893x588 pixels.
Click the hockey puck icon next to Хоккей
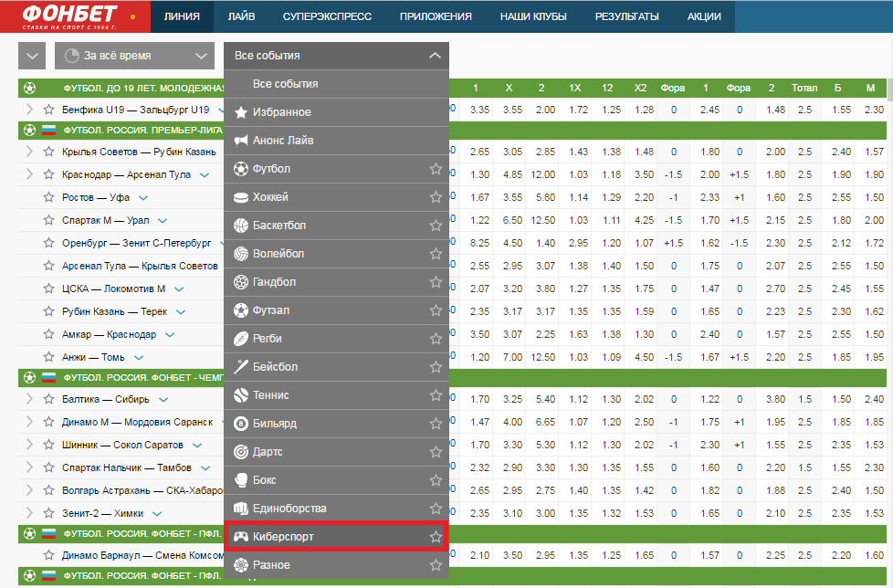click(x=241, y=197)
